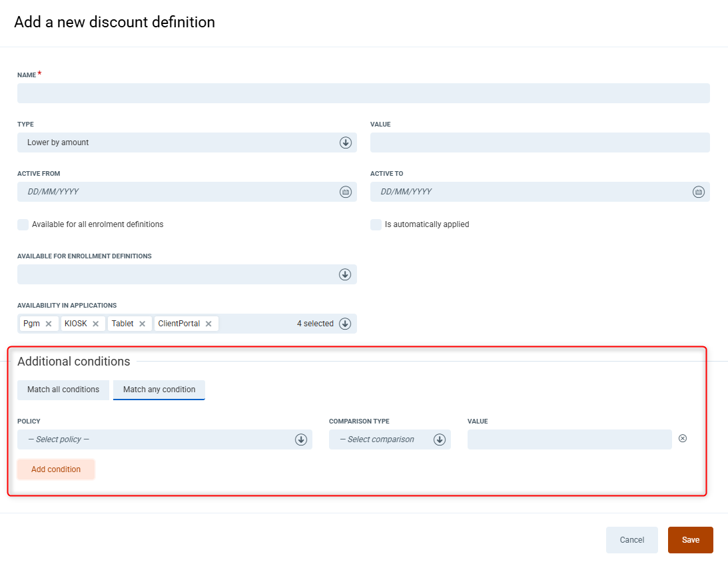Click the Type dropdown arrow icon
728x568 pixels.
(345, 142)
